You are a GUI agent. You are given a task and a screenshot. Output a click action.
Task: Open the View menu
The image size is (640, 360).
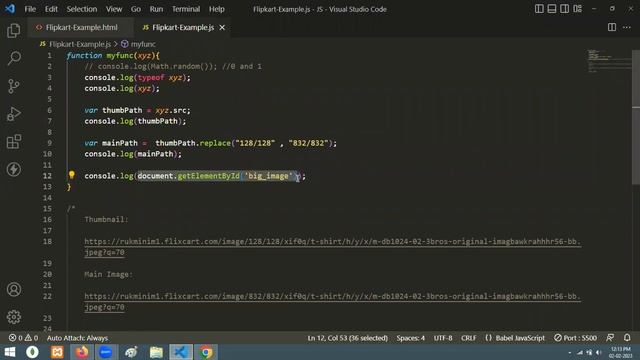(114, 9)
